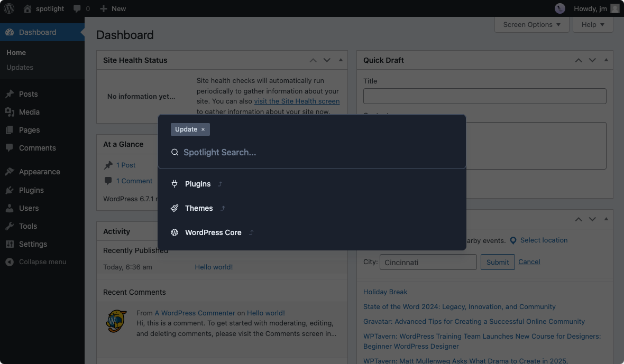Open the spotlight site home icon
624x364 pixels.
point(27,8)
